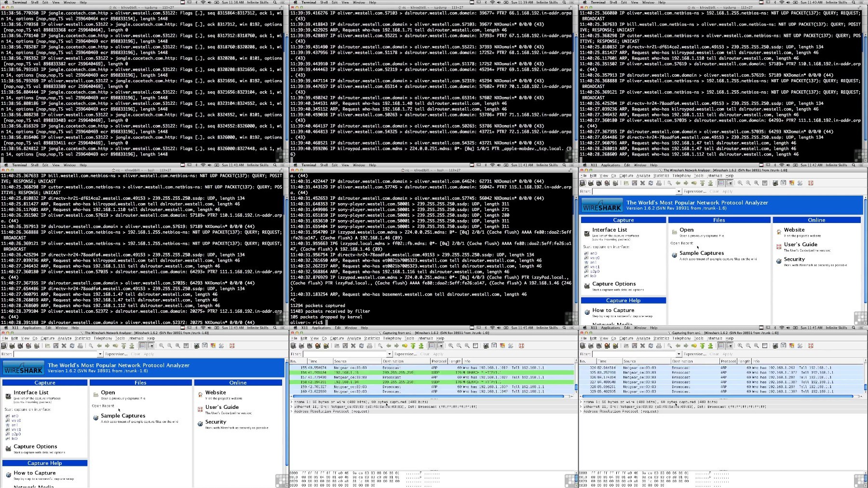Open the Statistics menu in the window showing packet 155
The width and height of the screenshot is (868, 488).
[372, 338]
